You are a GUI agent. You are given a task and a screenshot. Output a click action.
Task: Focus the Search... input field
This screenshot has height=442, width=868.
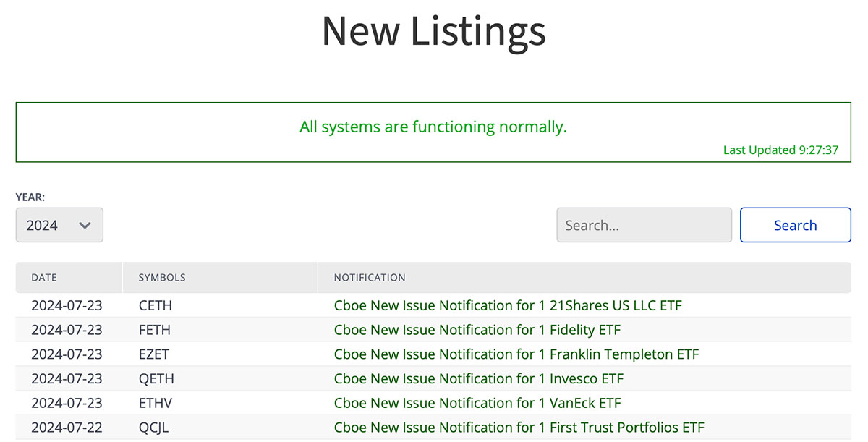(x=644, y=225)
